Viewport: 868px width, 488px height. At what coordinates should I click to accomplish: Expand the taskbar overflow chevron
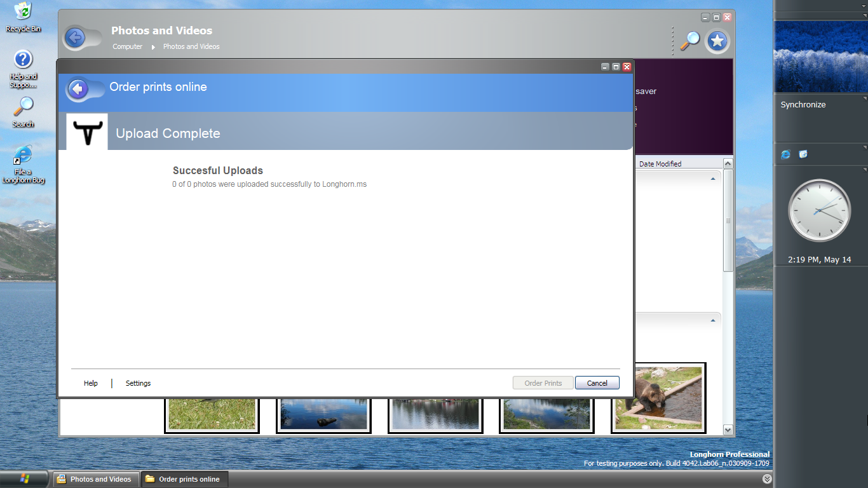click(767, 479)
